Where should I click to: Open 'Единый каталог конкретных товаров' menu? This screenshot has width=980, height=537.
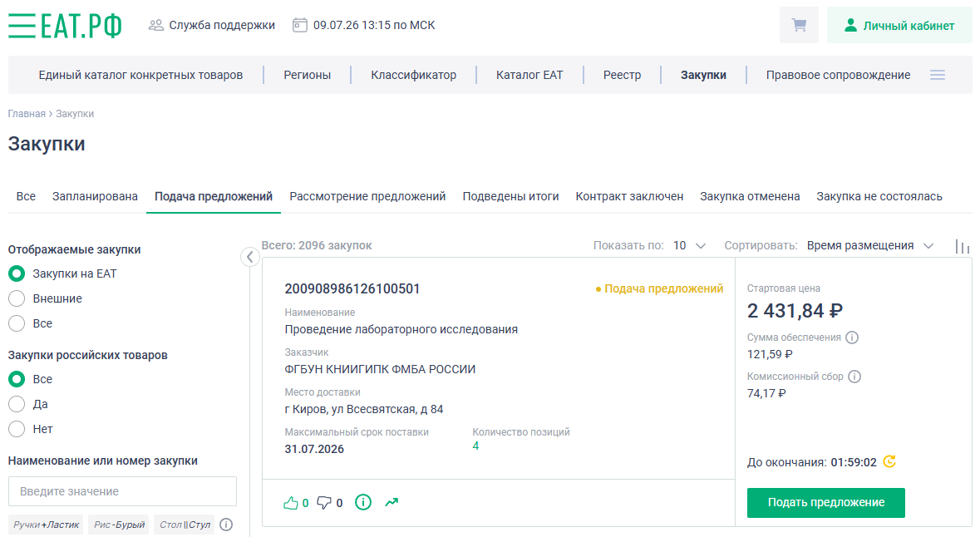140,75
